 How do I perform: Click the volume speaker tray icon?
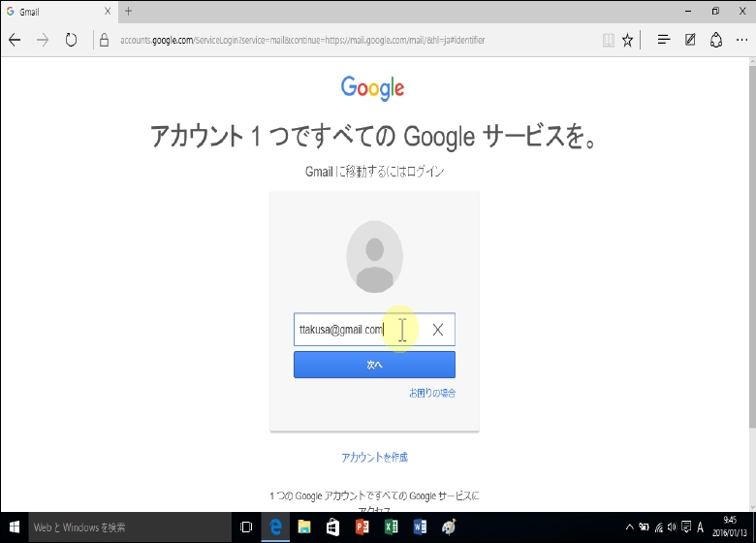click(672, 527)
